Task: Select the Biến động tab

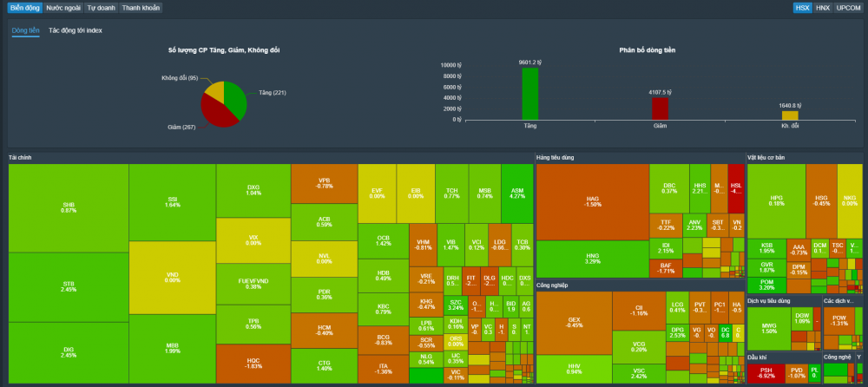Action: [25, 9]
